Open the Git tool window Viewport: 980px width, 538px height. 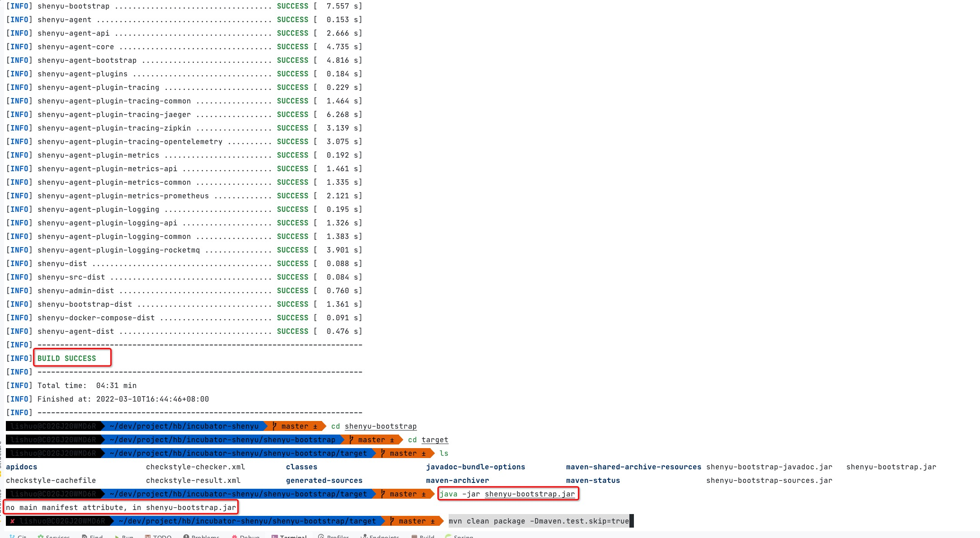pos(21,536)
